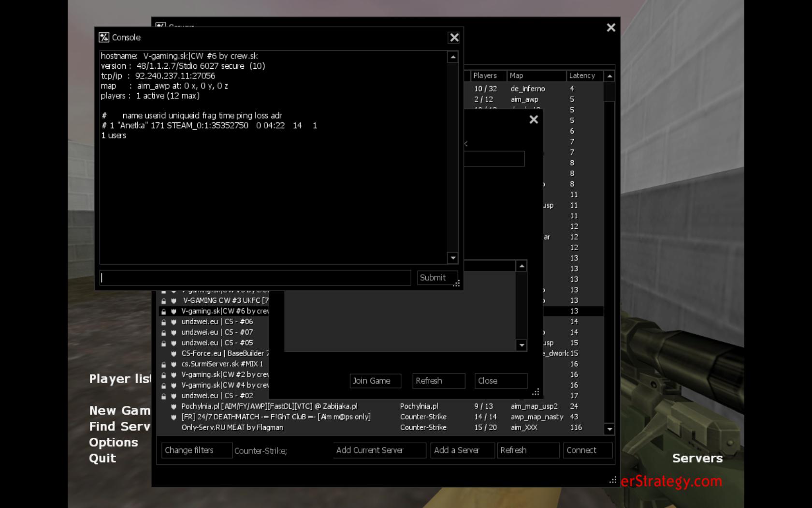
Task: Click the shield icon on undzwei.eu CS - #05 row
Action: pyautogui.click(x=174, y=344)
